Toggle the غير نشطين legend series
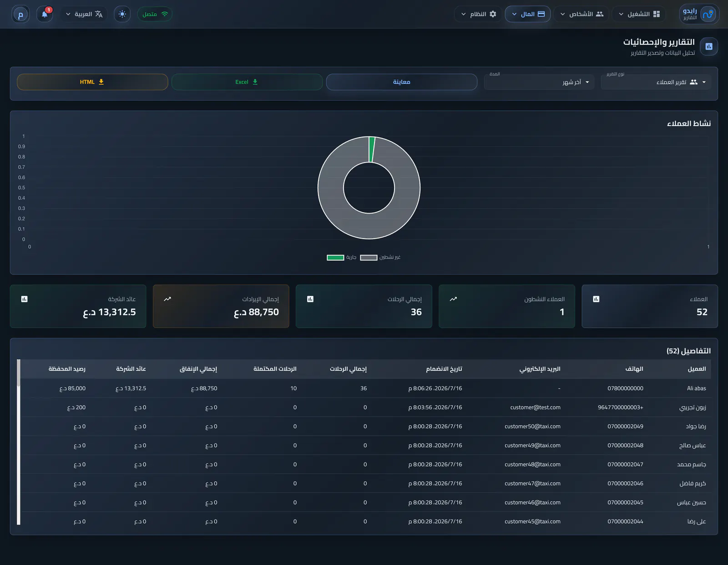Viewport: 728px width, 565px height. (x=380, y=257)
